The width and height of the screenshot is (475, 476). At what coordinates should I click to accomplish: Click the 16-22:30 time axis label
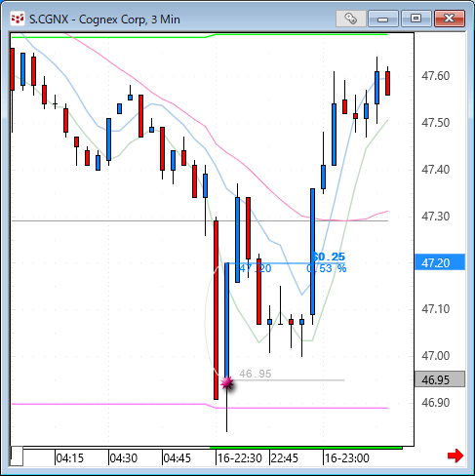[x=240, y=458]
